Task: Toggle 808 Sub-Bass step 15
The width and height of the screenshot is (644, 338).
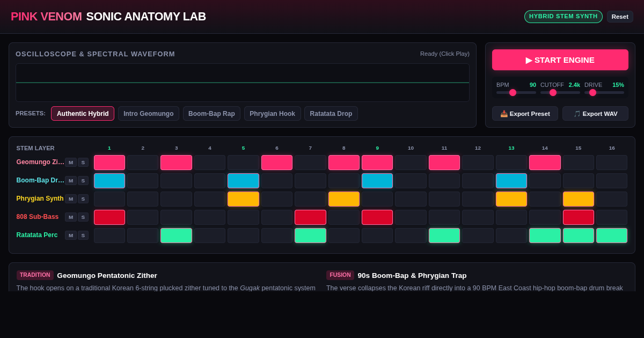Action: coord(579,217)
